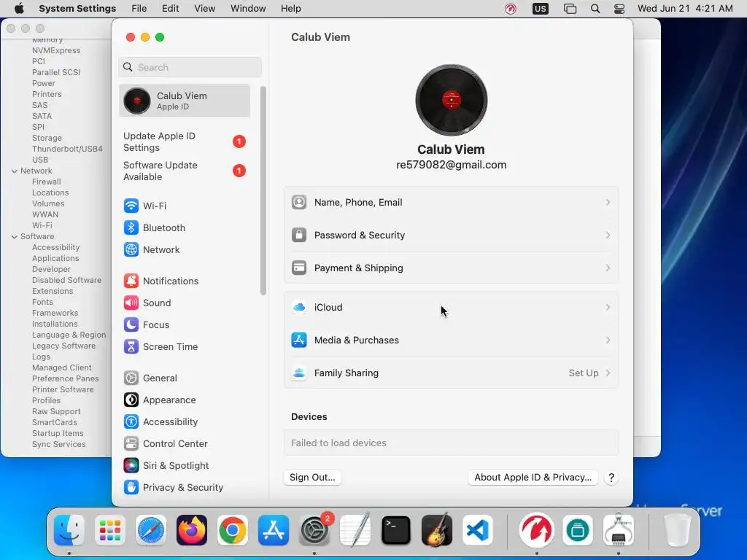Open Password & Security row

click(451, 236)
